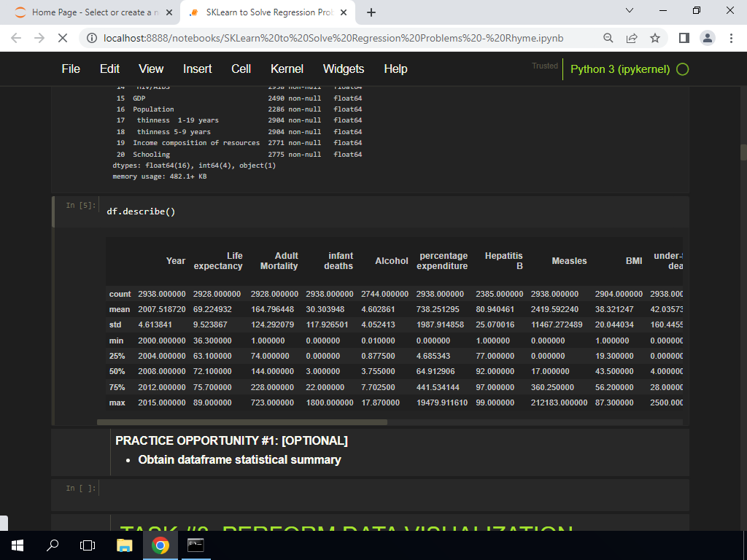Open the Help menu
Image resolution: width=747 pixels, height=560 pixels.
[x=395, y=69]
